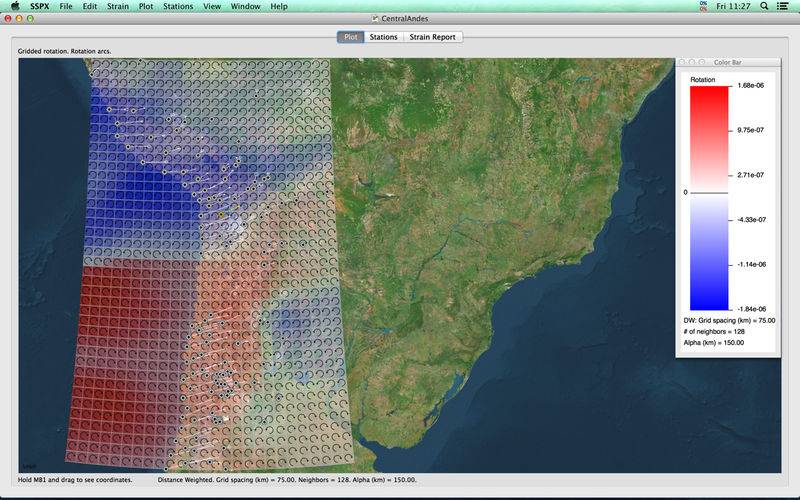Open the Plot menu in menu bar

[x=146, y=6]
